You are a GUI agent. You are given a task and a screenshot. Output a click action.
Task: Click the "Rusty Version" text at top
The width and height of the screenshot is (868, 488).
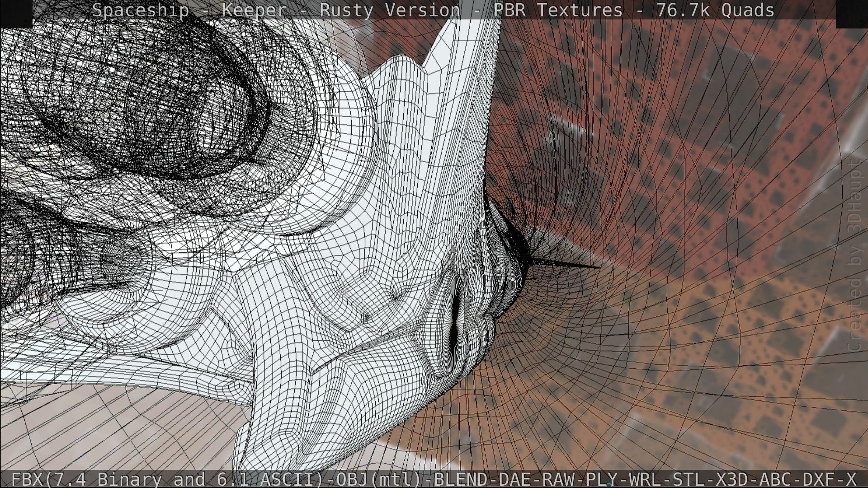(390, 10)
